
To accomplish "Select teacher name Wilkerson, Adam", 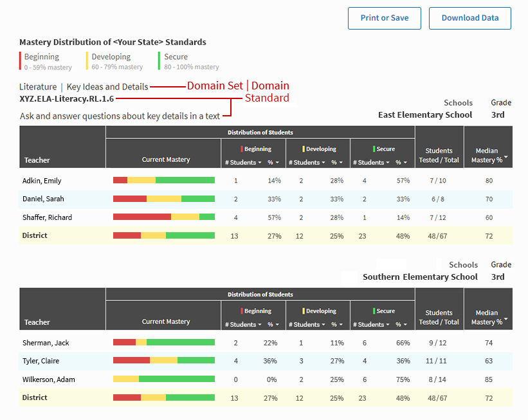I will click(x=48, y=379).
